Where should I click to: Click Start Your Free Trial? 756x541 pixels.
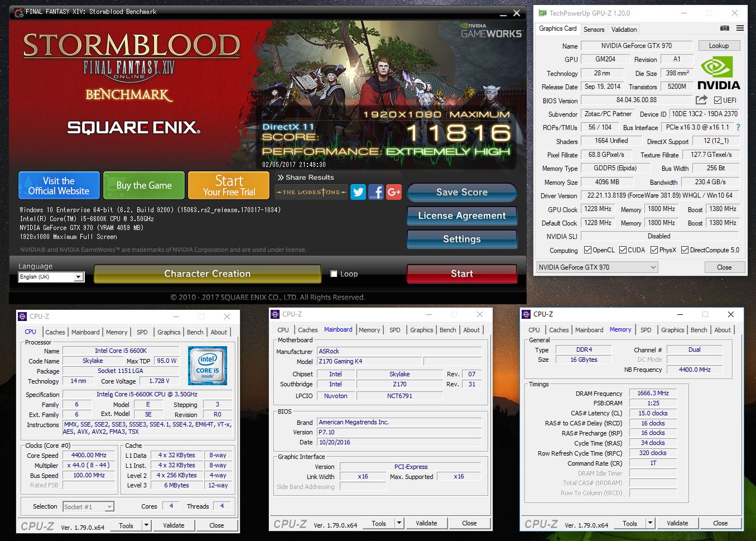229,185
